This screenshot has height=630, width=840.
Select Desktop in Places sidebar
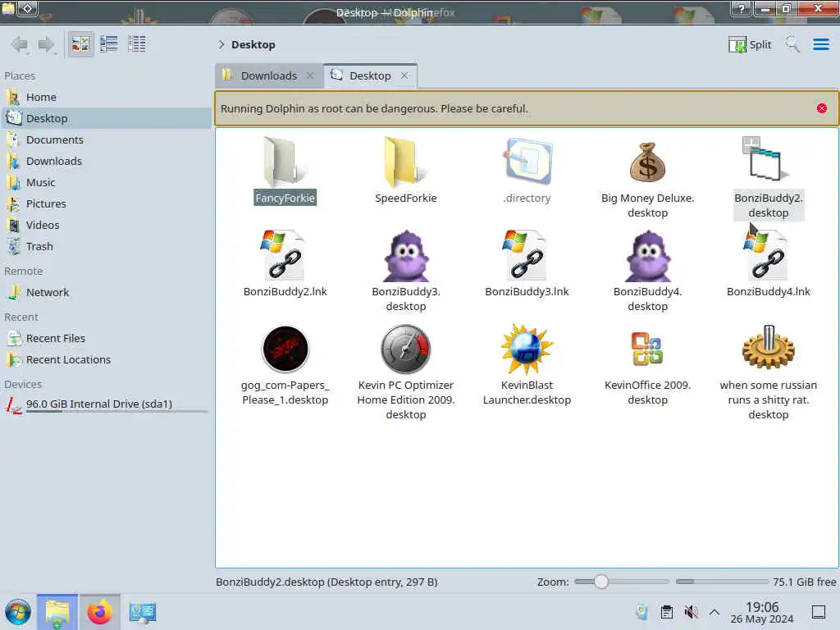tap(106, 118)
